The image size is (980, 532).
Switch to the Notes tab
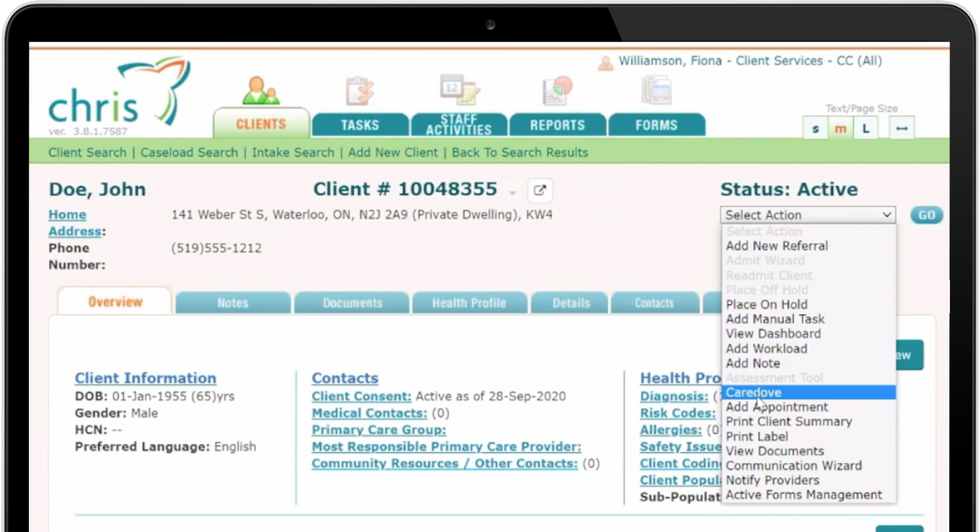point(232,301)
